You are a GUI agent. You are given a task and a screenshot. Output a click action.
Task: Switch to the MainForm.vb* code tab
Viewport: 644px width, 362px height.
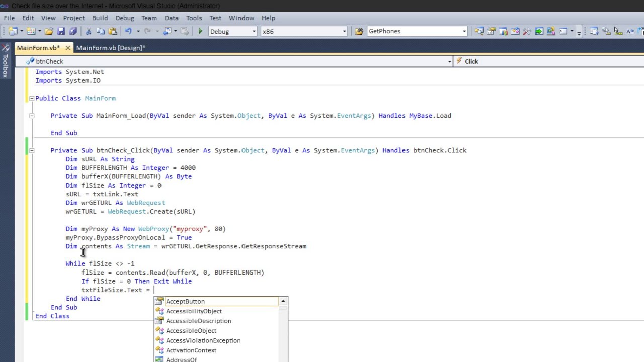point(38,48)
